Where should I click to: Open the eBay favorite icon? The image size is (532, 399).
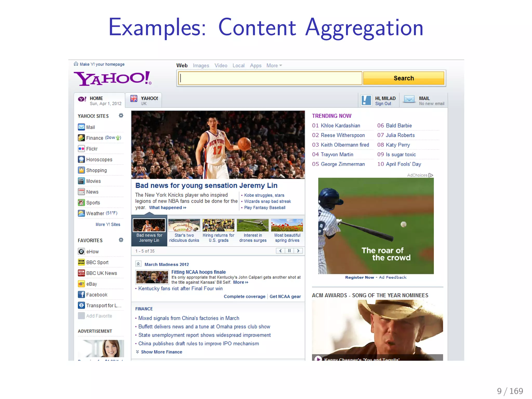point(81,284)
